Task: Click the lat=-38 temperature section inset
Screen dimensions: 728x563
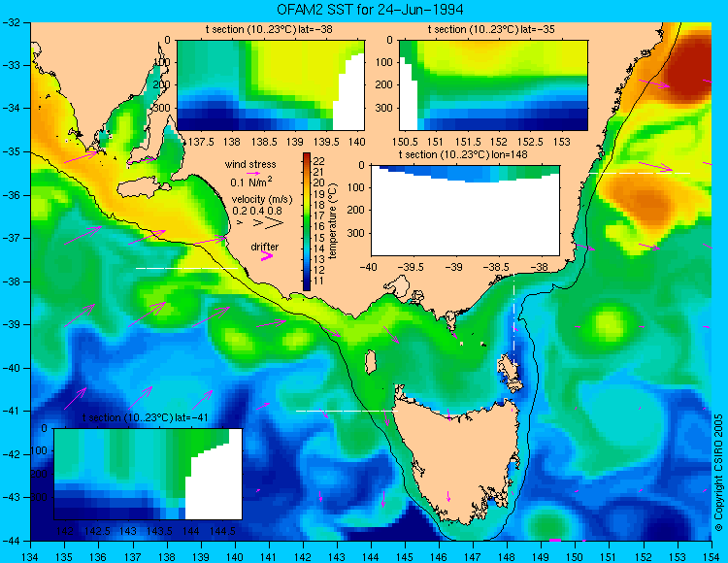Action: tap(271, 85)
